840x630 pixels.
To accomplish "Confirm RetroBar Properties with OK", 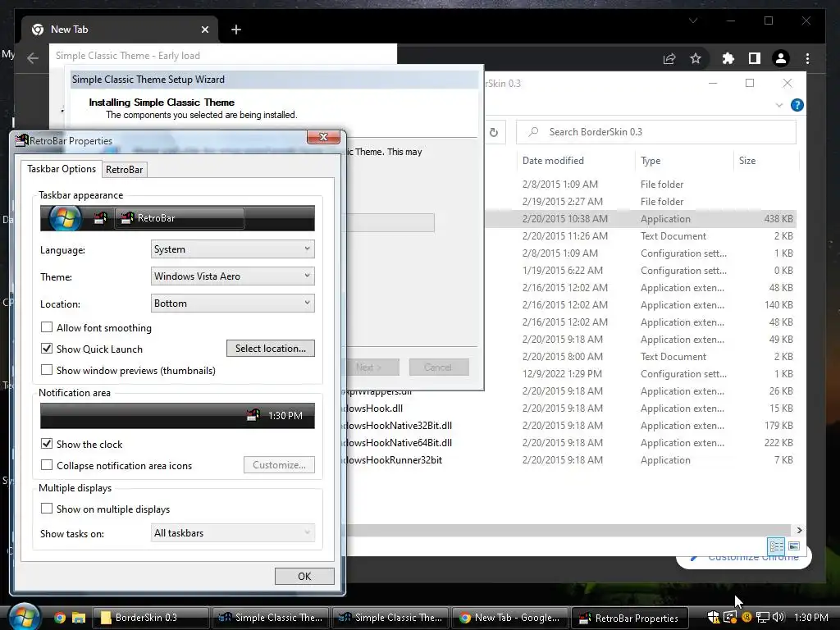I will 304,577.
